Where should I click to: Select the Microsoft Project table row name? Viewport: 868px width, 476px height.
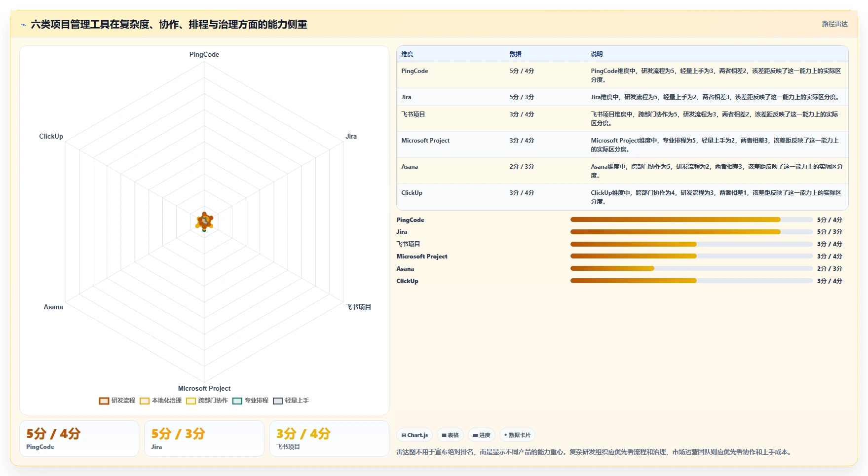point(425,141)
